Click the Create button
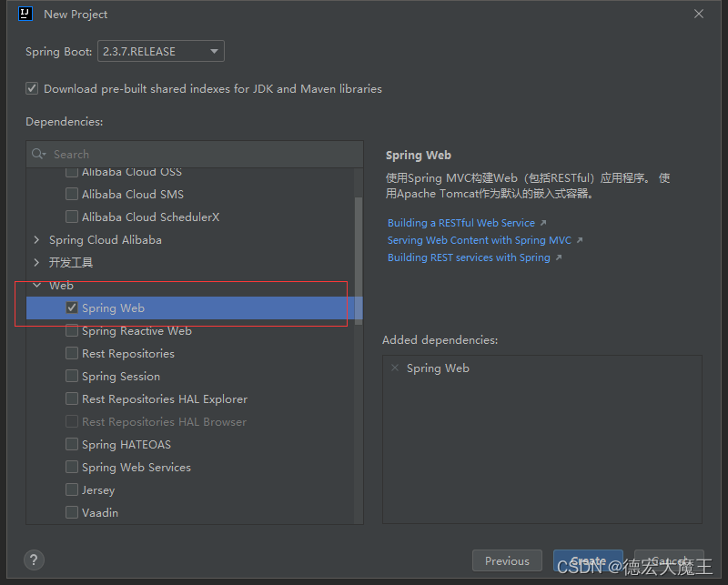728x585 pixels. point(588,560)
